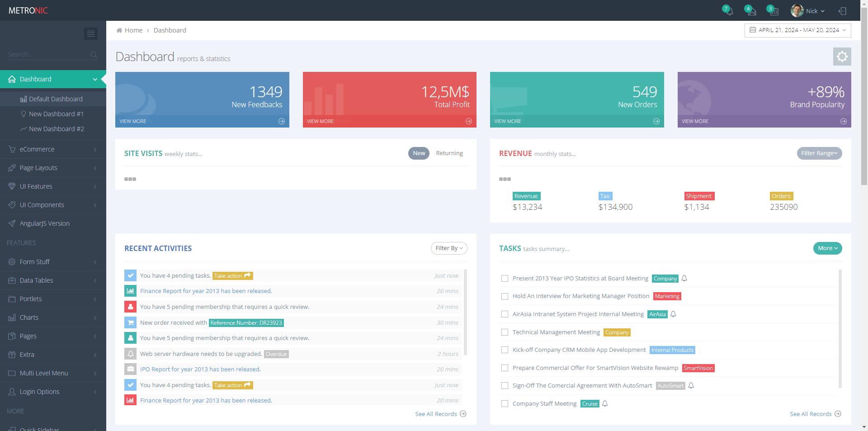Check Technical Management Meeting task
The image size is (868, 431).
click(x=505, y=332)
